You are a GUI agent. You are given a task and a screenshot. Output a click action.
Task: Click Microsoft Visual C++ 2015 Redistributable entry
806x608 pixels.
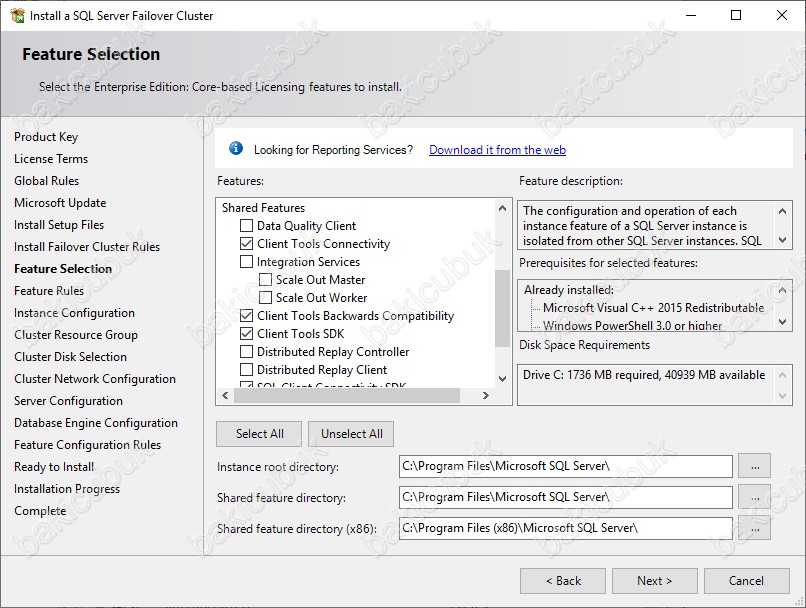(653, 308)
